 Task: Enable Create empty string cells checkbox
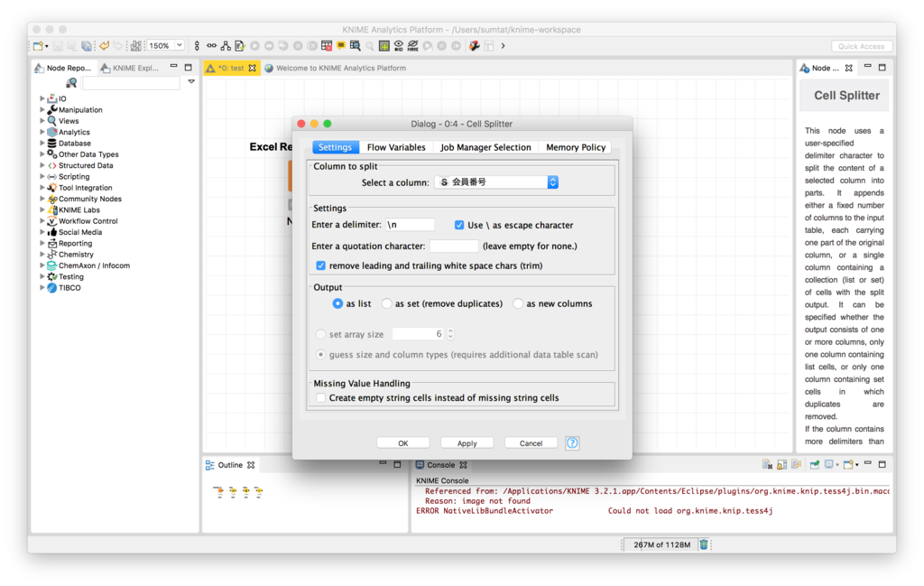(x=320, y=398)
